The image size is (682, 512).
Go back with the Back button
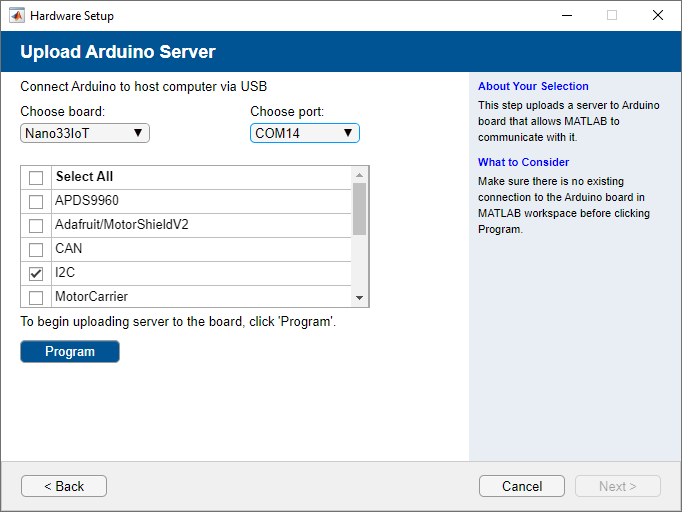point(64,486)
